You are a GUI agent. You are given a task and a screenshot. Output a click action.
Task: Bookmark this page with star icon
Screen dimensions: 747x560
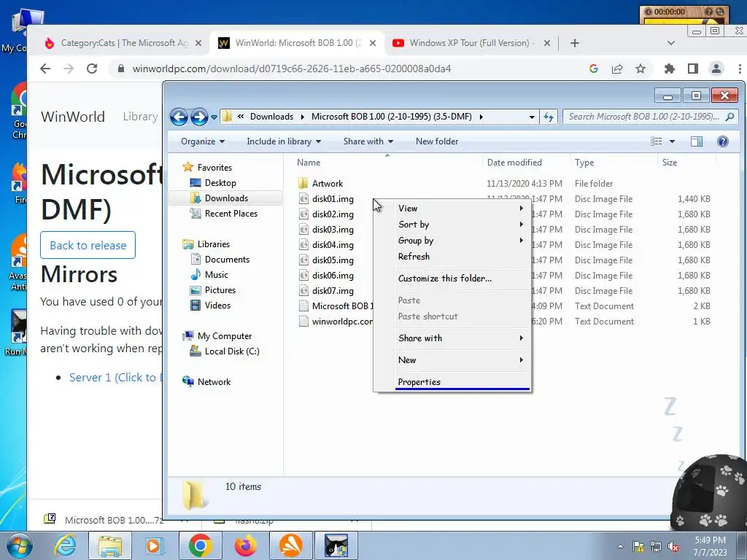point(640,69)
